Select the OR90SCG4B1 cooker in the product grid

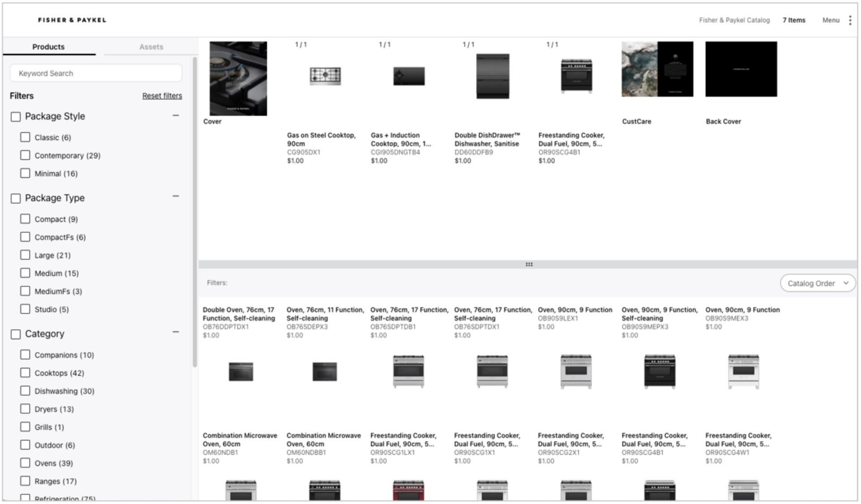click(x=660, y=371)
